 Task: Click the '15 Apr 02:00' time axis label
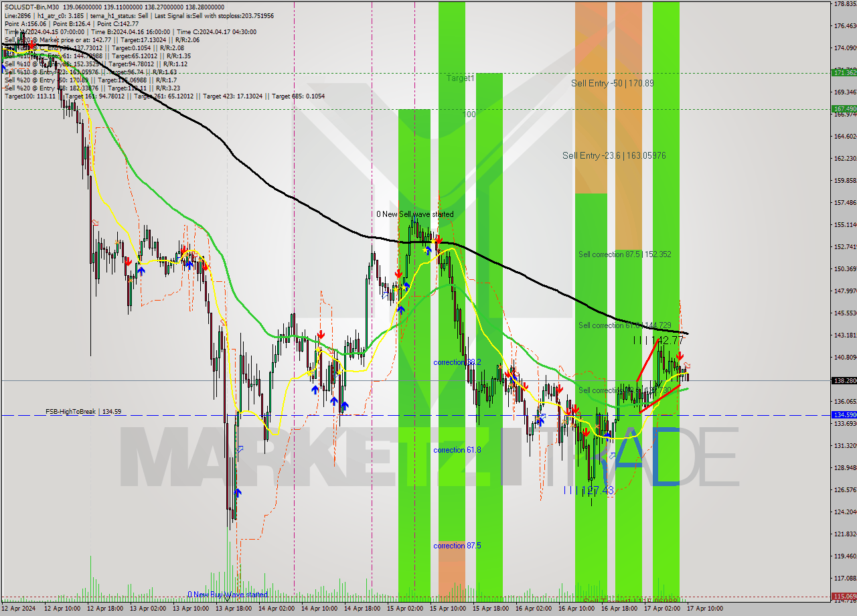click(404, 609)
